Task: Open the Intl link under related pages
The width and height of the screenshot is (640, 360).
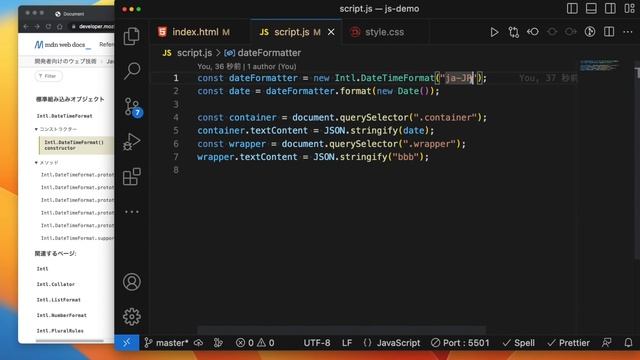Action: (42, 269)
